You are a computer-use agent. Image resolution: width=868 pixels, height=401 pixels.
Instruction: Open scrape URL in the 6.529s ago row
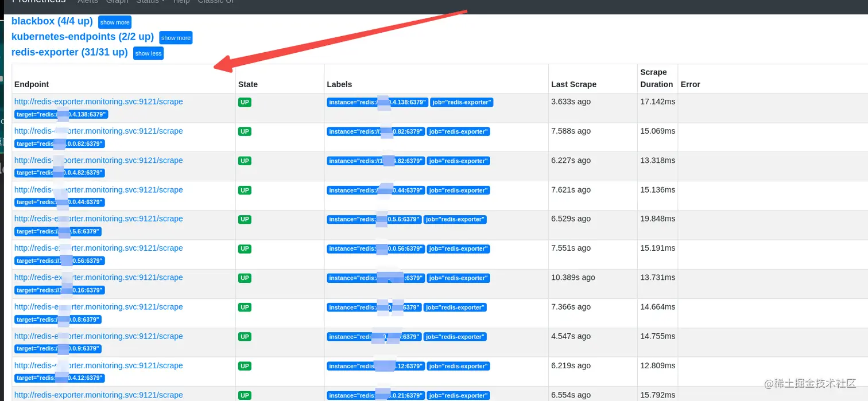click(x=99, y=219)
